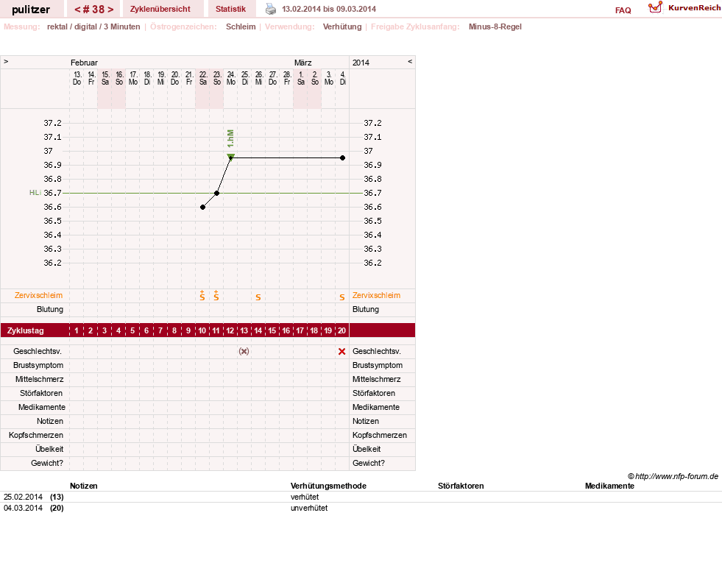The width and height of the screenshot is (722, 588).
Task: Click the red X intercourse marker on day 20
Action: tap(341, 351)
